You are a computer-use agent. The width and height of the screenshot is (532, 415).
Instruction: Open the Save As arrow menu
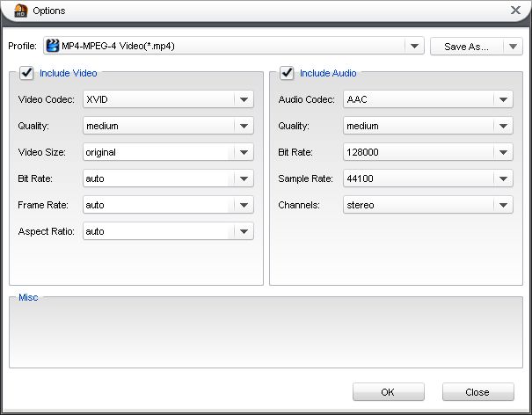point(513,46)
